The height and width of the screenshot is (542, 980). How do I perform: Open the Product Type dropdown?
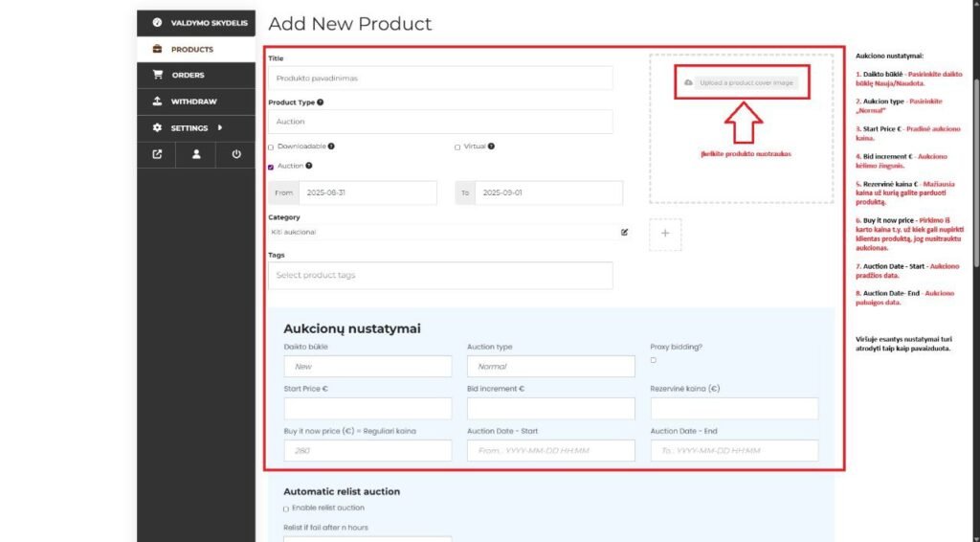pyautogui.click(x=440, y=122)
